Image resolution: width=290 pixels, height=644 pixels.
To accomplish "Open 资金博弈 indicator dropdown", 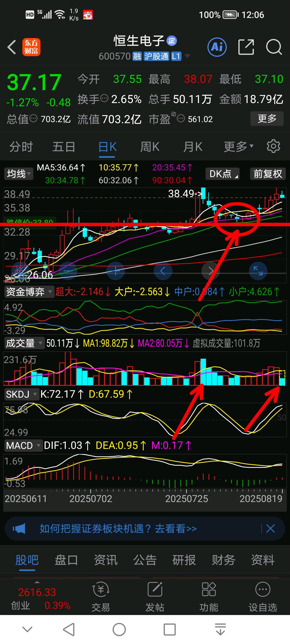I will pyautogui.click(x=29, y=292).
